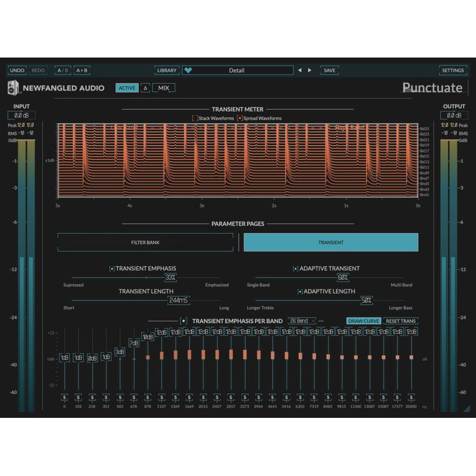Enable Stack Waveforms option

coord(195,118)
